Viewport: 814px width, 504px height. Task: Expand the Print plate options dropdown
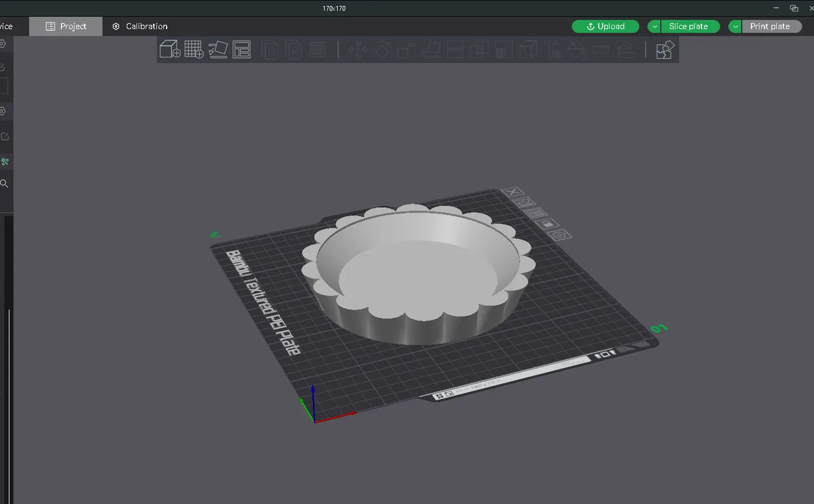click(x=735, y=26)
